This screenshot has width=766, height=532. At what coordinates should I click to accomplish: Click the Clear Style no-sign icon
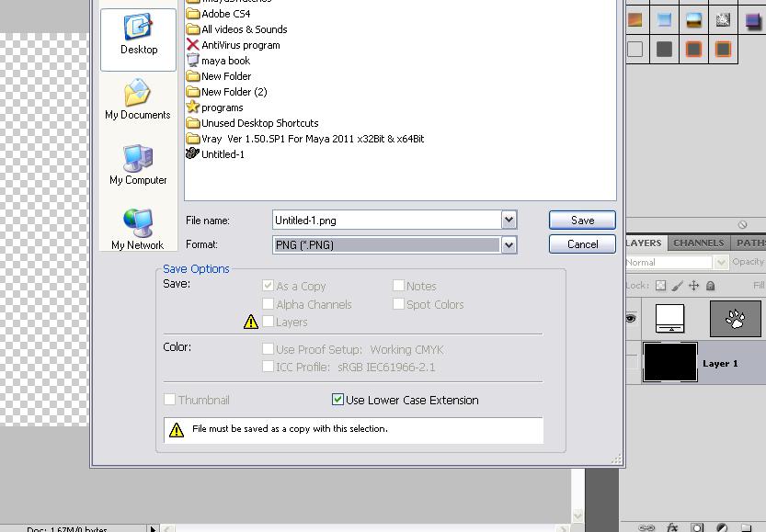743,224
